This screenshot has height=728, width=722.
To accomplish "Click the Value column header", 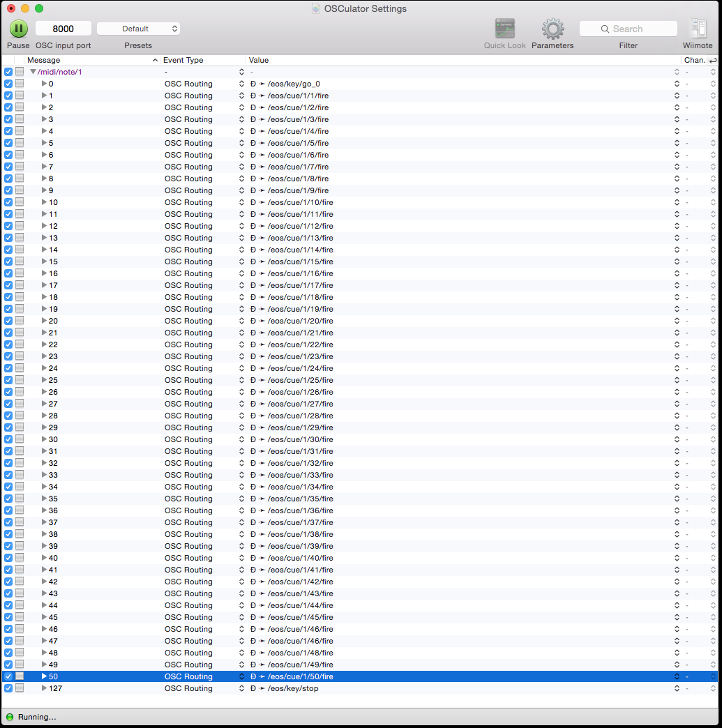I will click(x=463, y=60).
